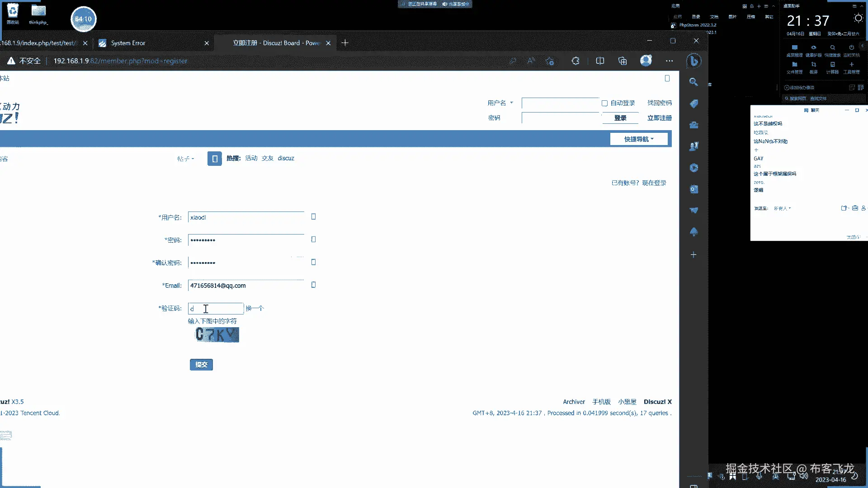868x488 pixels.
Task: Expand the 快捷导航 dropdown
Action: point(638,139)
